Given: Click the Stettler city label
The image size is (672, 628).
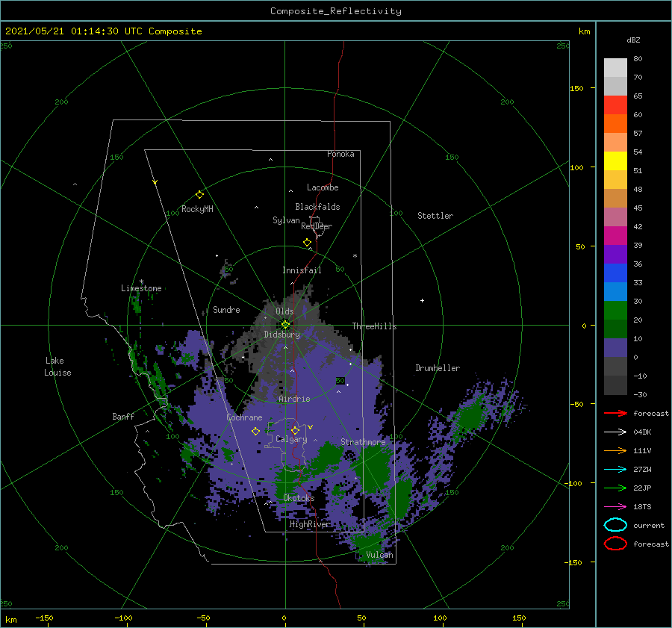Looking at the screenshot, I should click(435, 216).
